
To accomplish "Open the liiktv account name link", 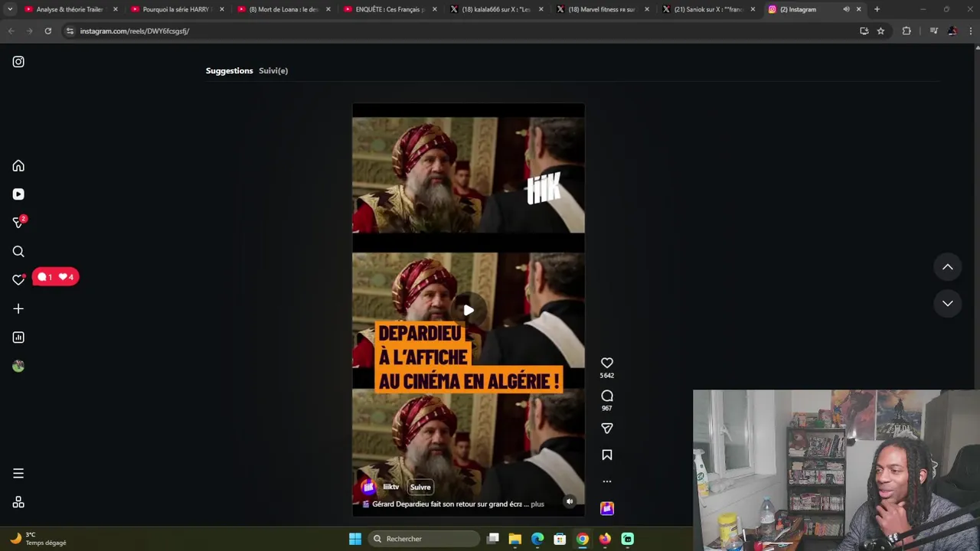I will point(391,487).
